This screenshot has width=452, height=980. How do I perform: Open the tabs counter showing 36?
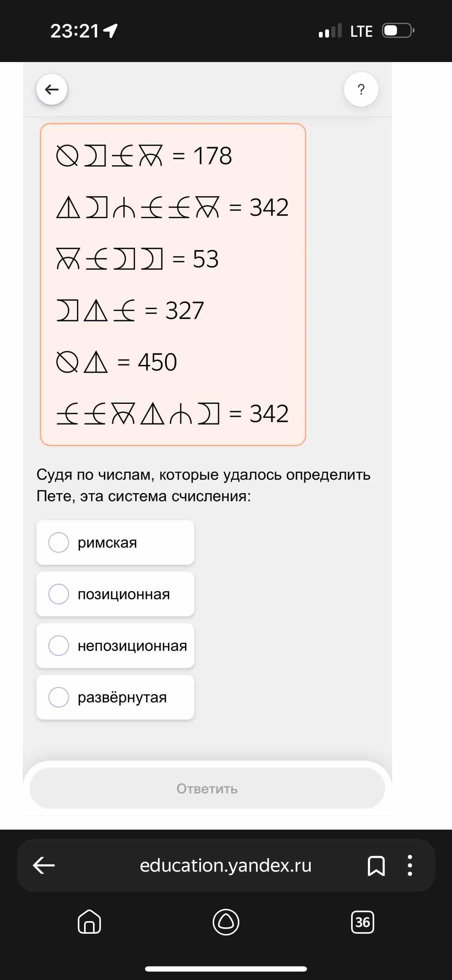(362, 922)
